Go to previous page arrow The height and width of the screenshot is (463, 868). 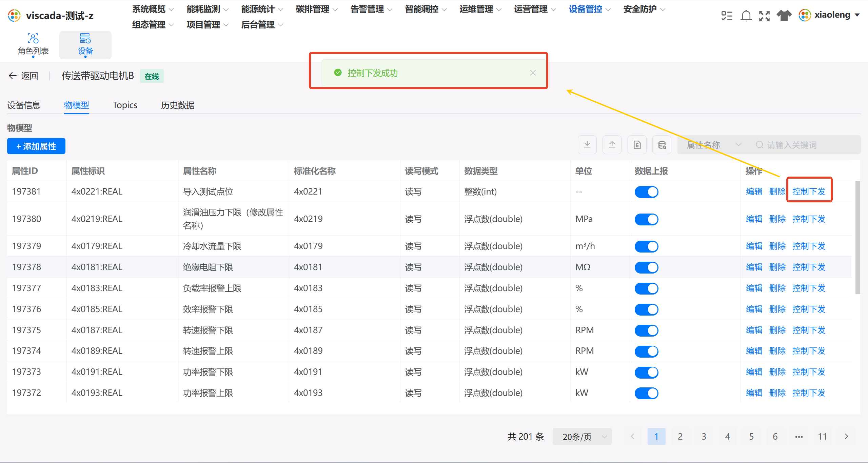coord(632,437)
